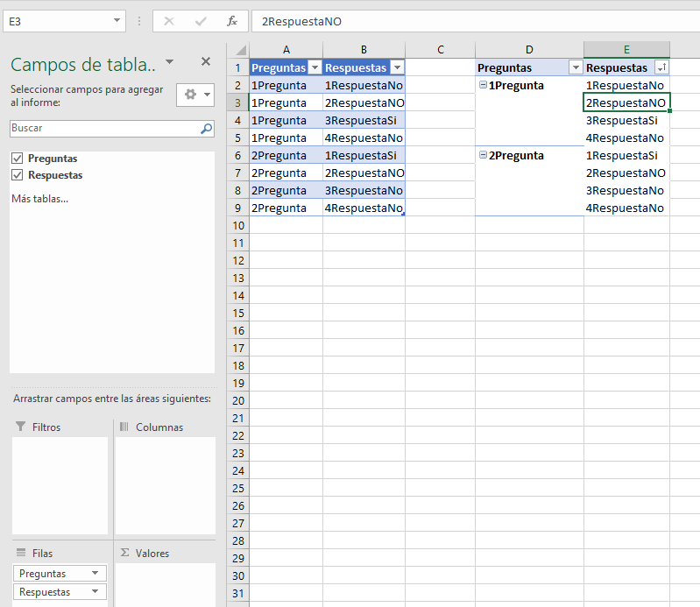Select cell A6 containing 2Pregunta

[286, 155]
